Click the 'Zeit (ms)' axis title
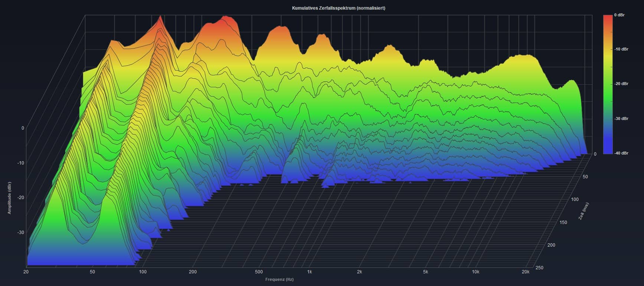644x286 pixels. 583,211
